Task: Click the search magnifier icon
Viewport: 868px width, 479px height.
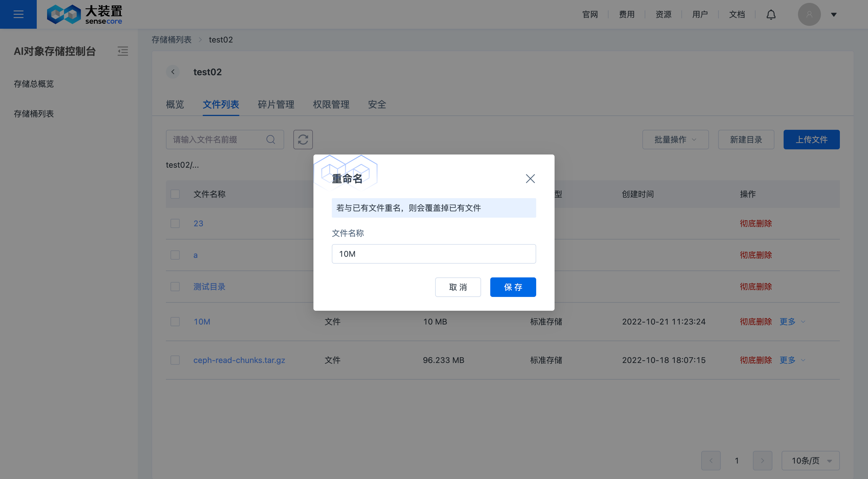Action: coord(271,140)
